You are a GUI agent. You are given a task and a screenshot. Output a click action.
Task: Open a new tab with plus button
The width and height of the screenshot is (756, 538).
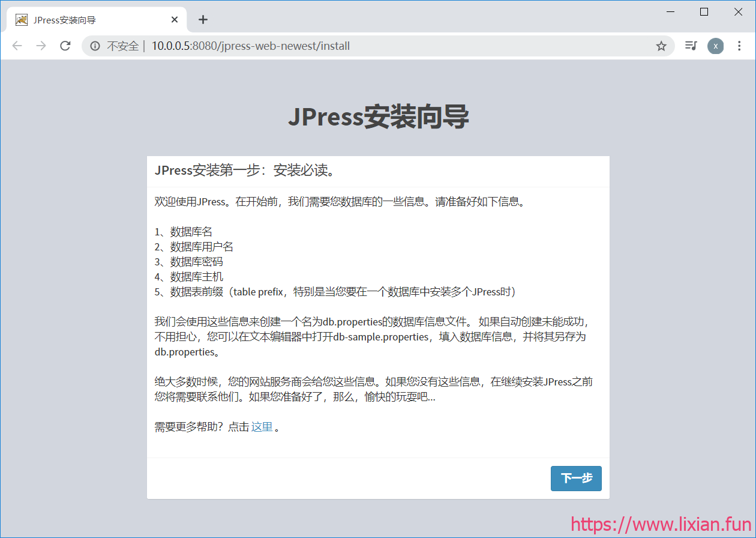pos(203,20)
